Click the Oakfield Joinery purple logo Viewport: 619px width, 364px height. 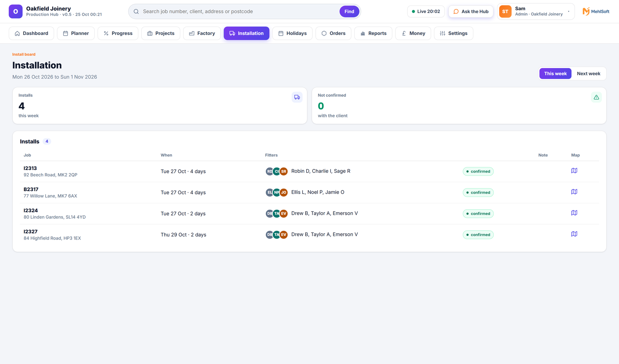(x=16, y=12)
